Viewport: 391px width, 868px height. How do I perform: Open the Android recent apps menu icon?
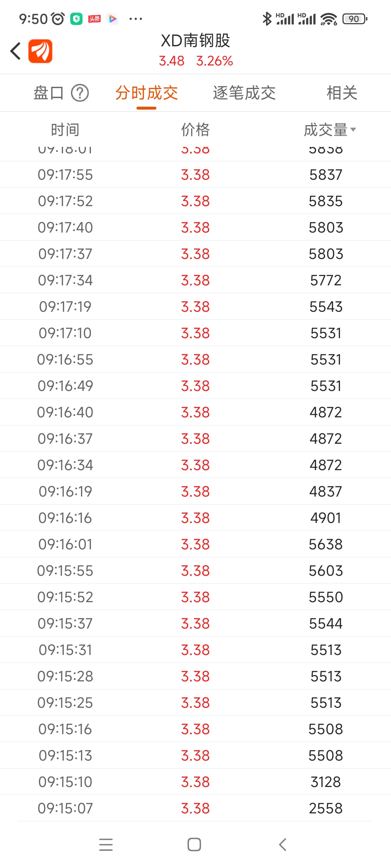(106, 844)
